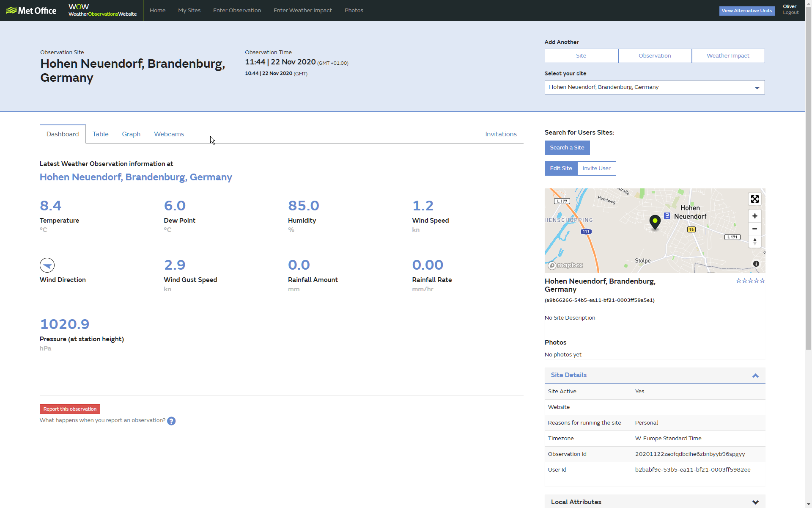
Task: Reset map bearing with compass icon
Action: point(755,241)
